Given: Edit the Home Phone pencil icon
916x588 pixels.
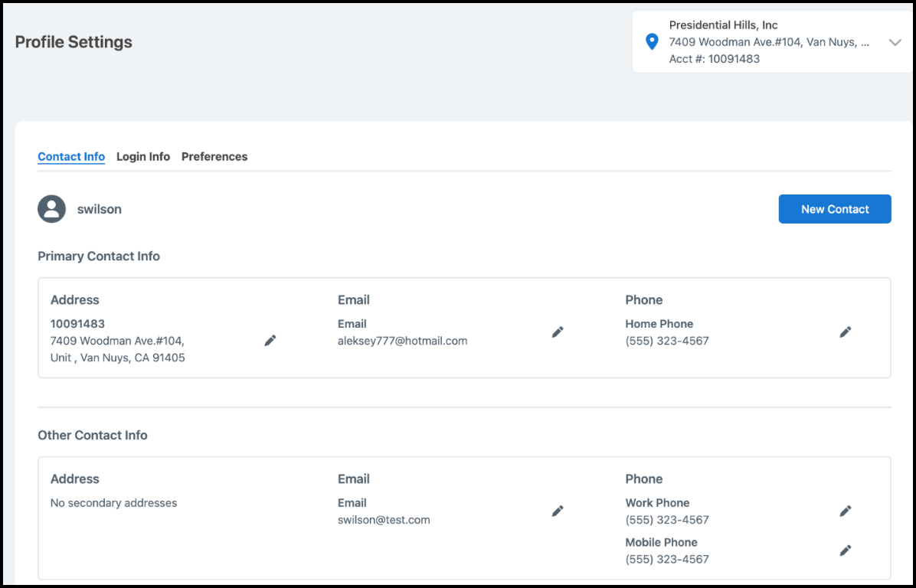Looking at the screenshot, I should pos(845,332).
